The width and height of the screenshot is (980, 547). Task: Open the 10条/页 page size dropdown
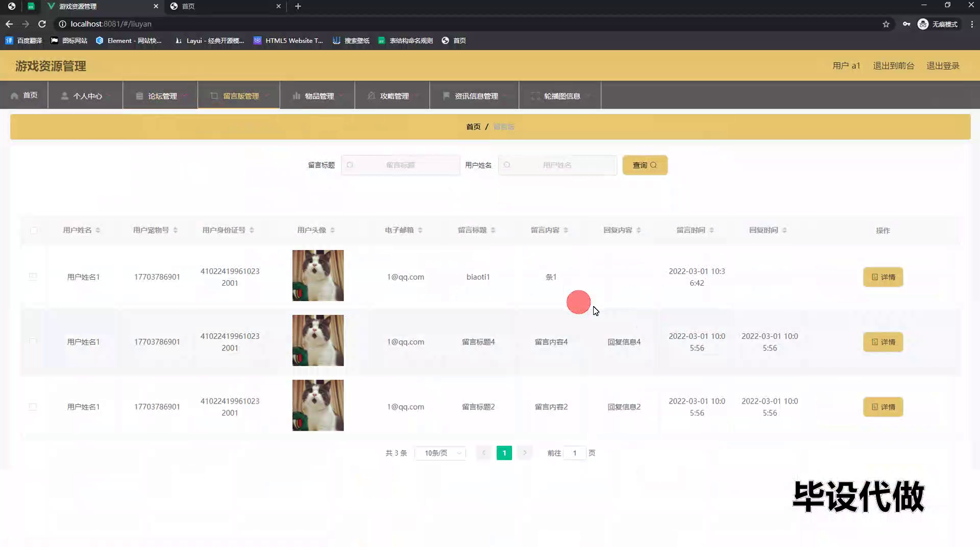(440, 453)
